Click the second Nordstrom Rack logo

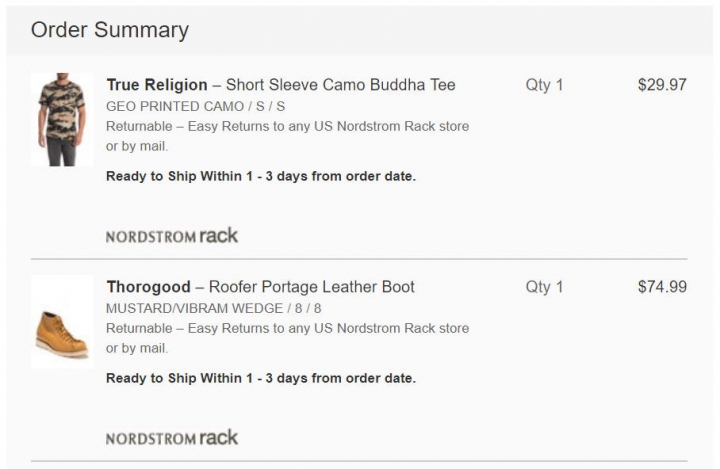pyautogui.click(x=172, y=438)
